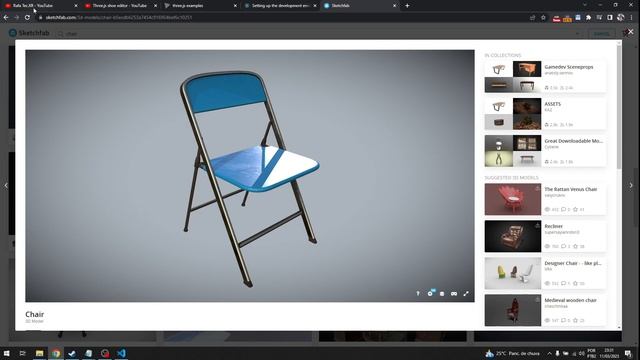640x360 pixels.
Task: Open the Great Downloadable Models collection
Action: click(573, 141)
